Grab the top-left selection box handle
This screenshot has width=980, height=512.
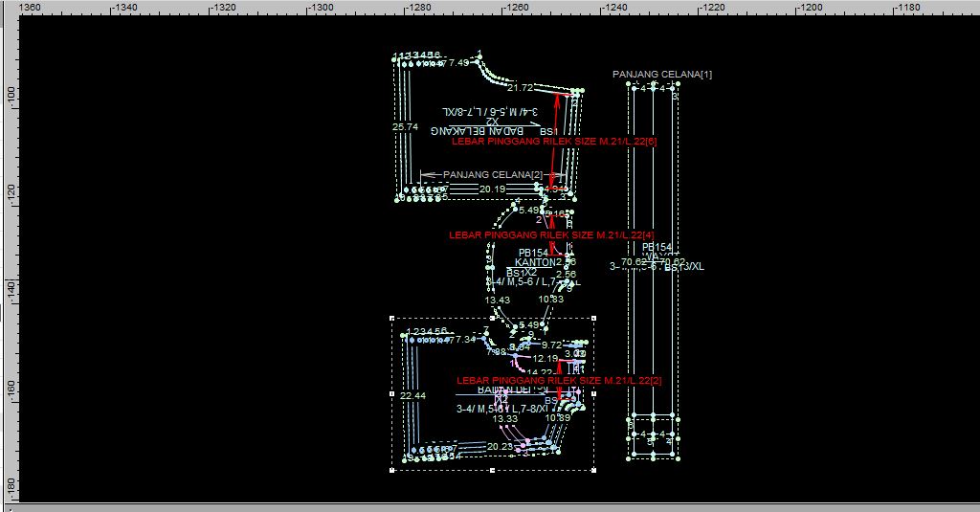click(392, 318)
